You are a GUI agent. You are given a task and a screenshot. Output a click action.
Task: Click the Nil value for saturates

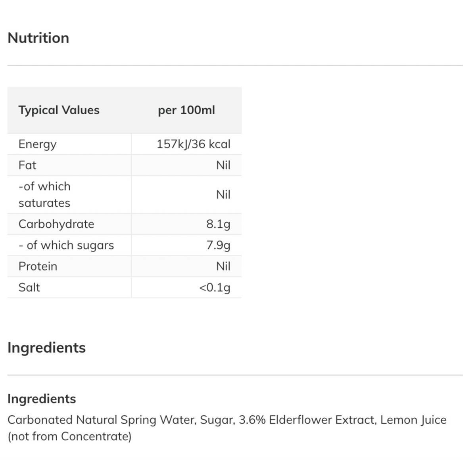tap(223, 194)
